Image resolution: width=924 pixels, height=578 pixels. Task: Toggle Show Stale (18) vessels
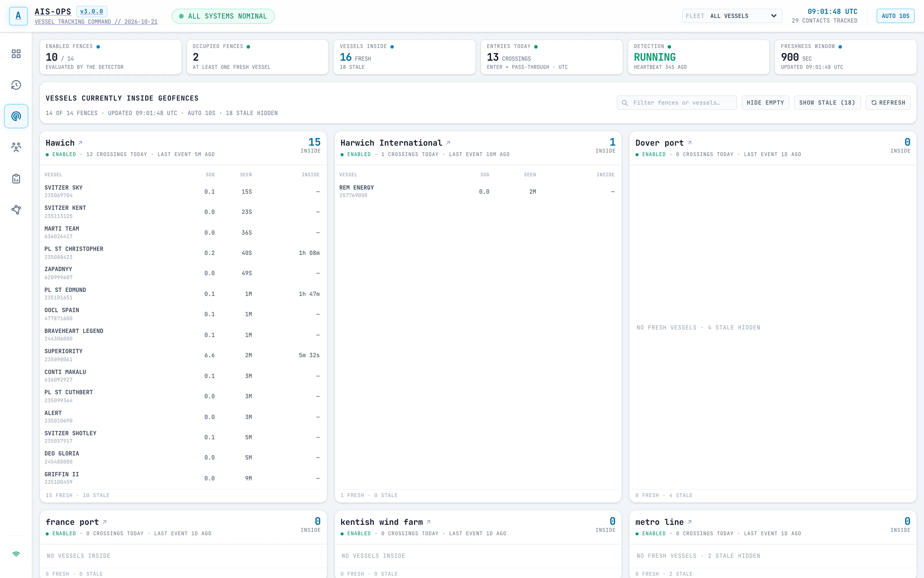click(x=827, y=103)
